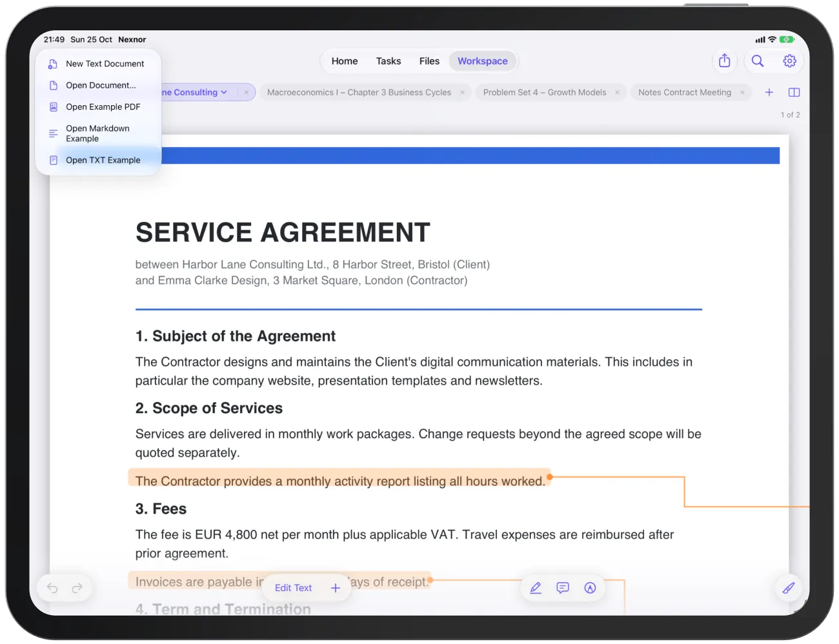The image size is (839, 644).
Task: Close the Notes Contract Meeting tab
Action: coord(742,92)
